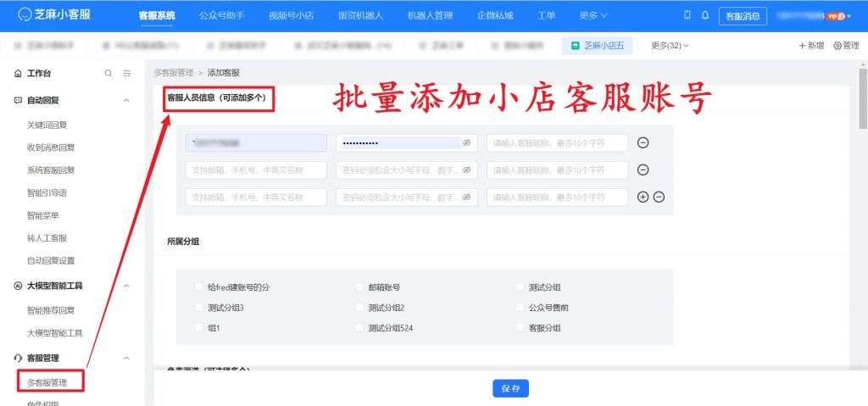The image size is (868, 406).
Task: Tick the 测试分组524 checkbox
Action: [359, 328]
